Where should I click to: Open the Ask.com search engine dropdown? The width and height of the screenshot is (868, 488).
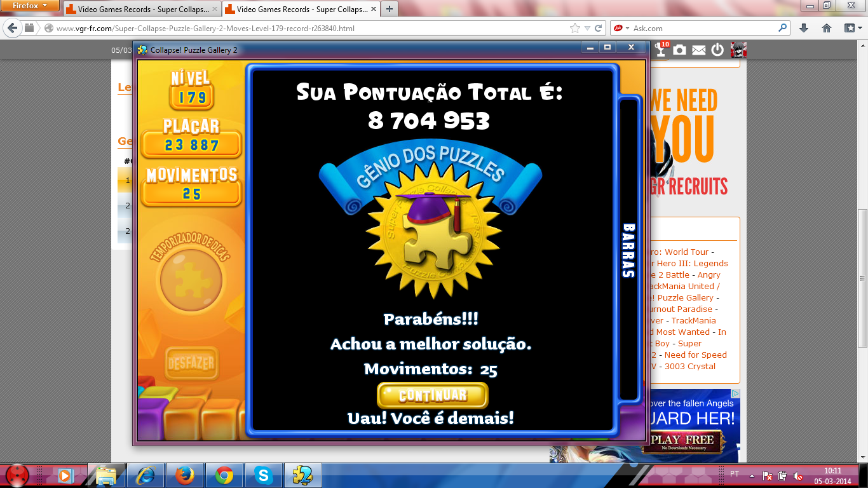tap(621, 28)
